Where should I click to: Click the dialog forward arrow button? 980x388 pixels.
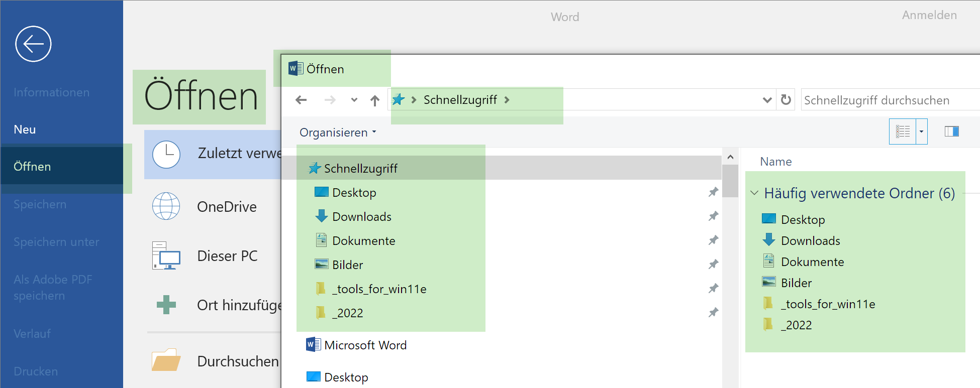(330, 100)
